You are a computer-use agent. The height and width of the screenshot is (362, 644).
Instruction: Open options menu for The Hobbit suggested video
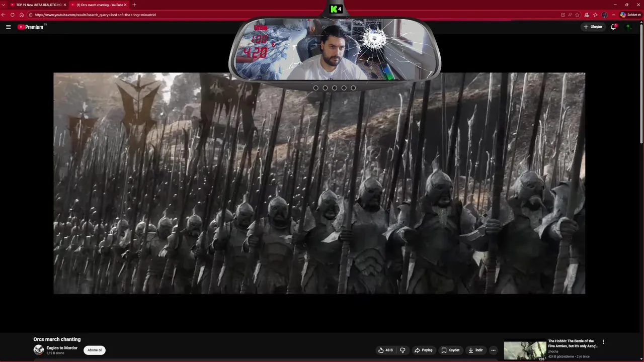point(603,342)
